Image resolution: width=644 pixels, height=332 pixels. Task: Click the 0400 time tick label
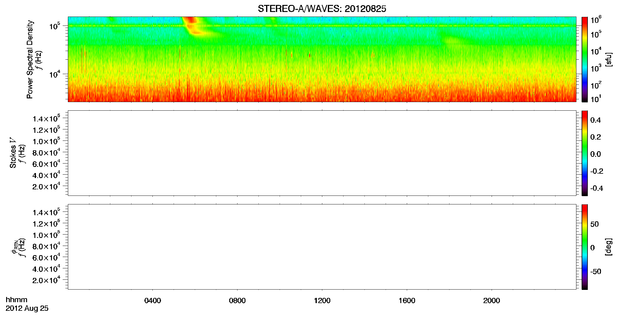(153, 301)
